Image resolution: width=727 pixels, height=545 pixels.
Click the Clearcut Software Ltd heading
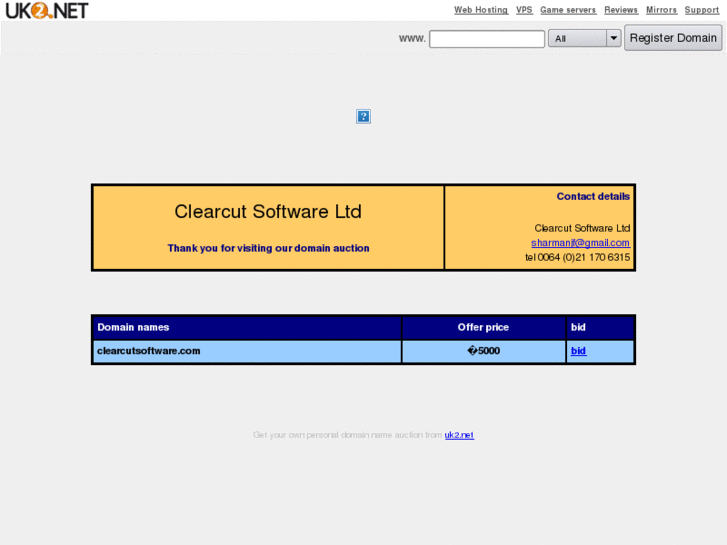click(x=268, y=212)
